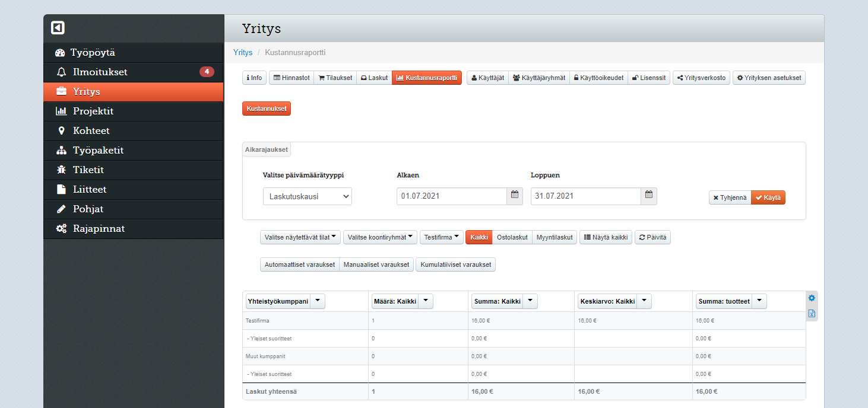The height and width of the screenshot is (408, 868).
Task: Go to Projektit in sidebar
Action: (x=134, y=111)
